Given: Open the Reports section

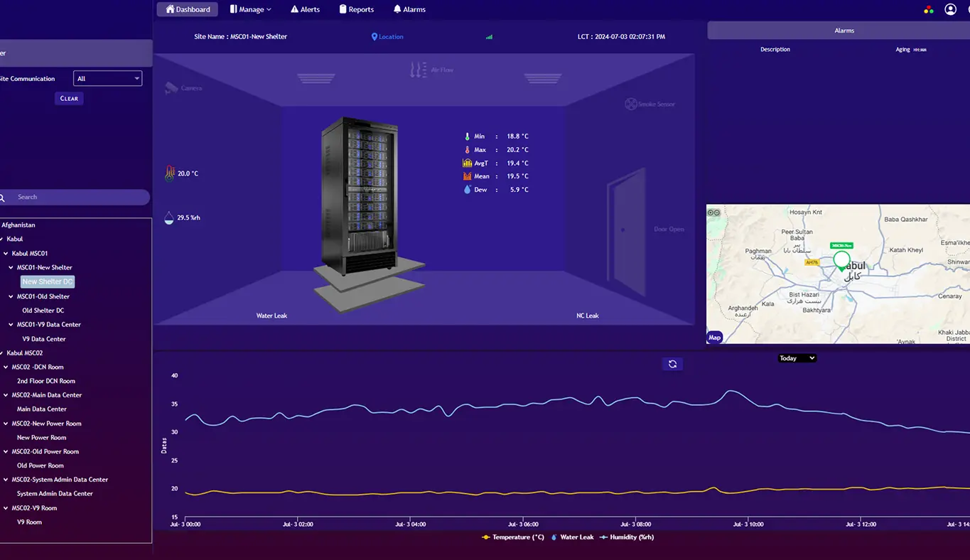Looking at the screenshot, I should point(356,9).
